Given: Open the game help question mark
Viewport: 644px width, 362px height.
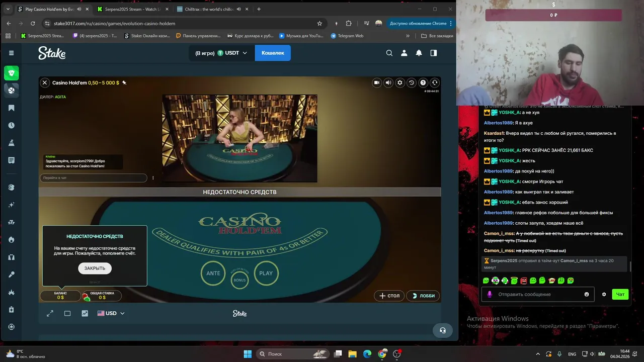Looking at the screenshot, I should point(423,83).
